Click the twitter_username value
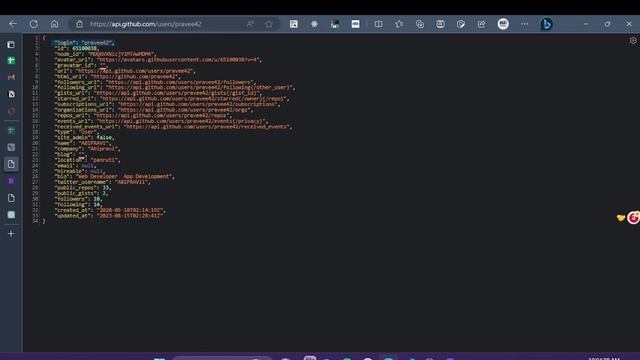The image size is (640, 360). (131, 182)
